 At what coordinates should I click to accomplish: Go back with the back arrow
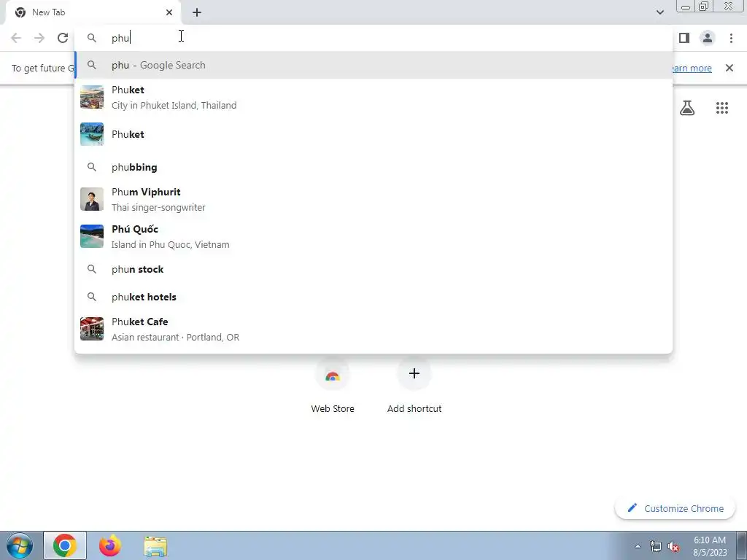[16, 38]
